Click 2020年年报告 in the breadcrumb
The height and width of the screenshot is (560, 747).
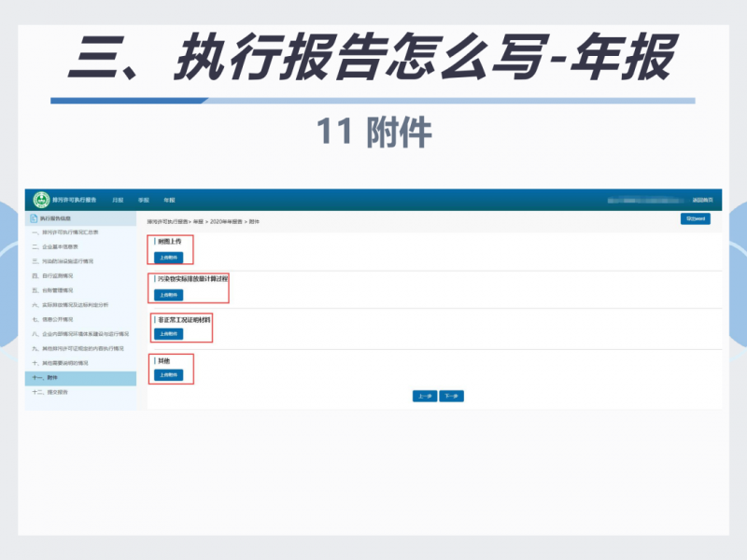click(x=226, y=222)
